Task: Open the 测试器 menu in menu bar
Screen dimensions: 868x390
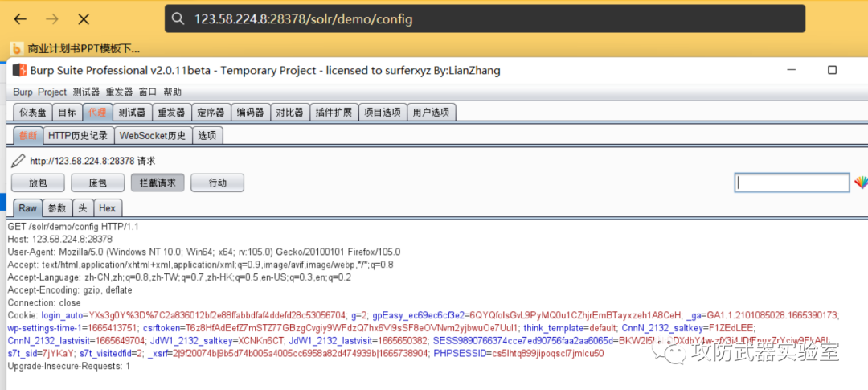Action: tap(86, 92)
